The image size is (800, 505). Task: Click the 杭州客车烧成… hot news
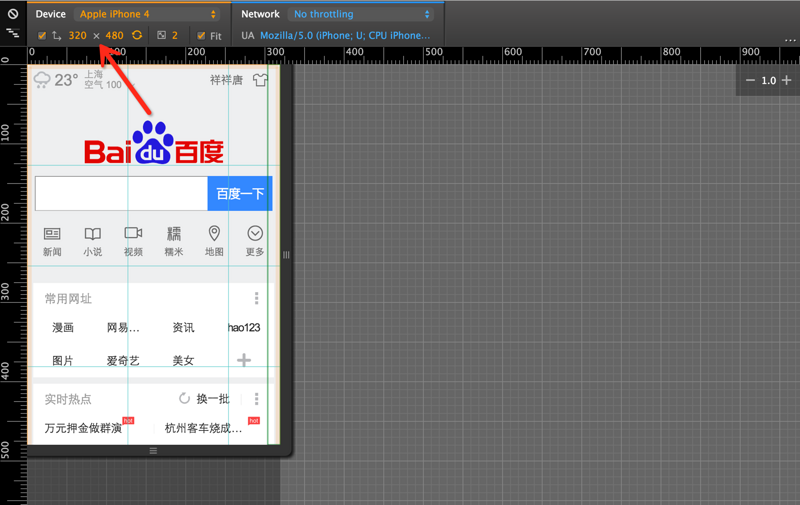pos(203,428)
